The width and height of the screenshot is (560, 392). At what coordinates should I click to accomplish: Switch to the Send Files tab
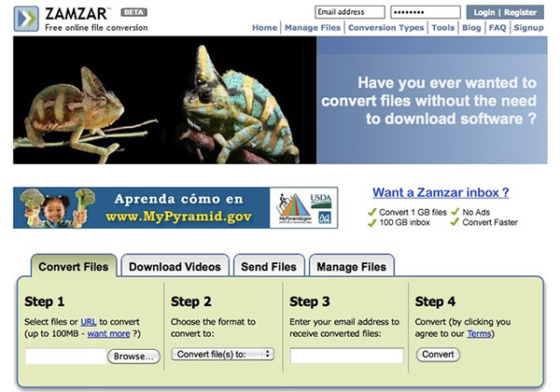(x=269, y=267)
